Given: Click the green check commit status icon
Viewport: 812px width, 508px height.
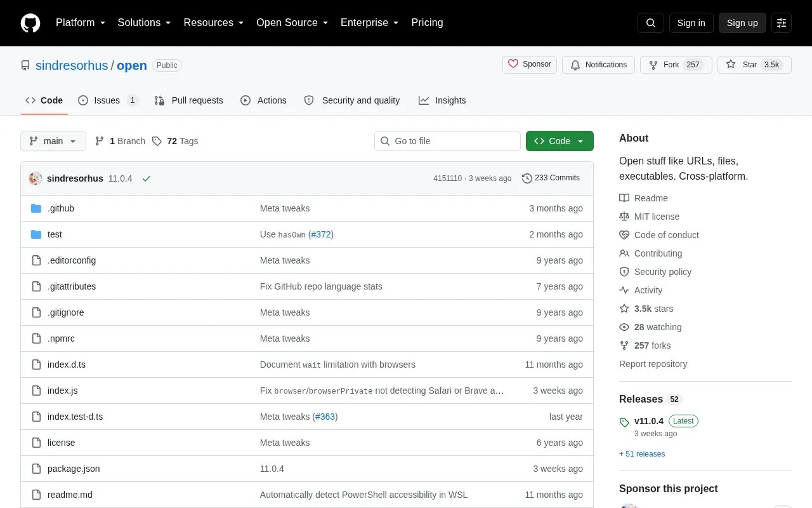Looking at the screenshot, I should pos(147,178).
